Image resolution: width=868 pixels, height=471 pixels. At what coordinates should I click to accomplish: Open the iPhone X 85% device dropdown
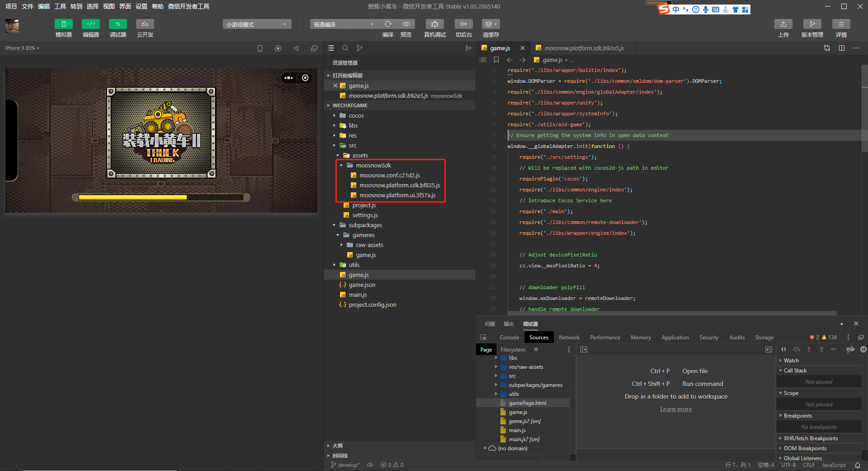(x=22, y=48)
